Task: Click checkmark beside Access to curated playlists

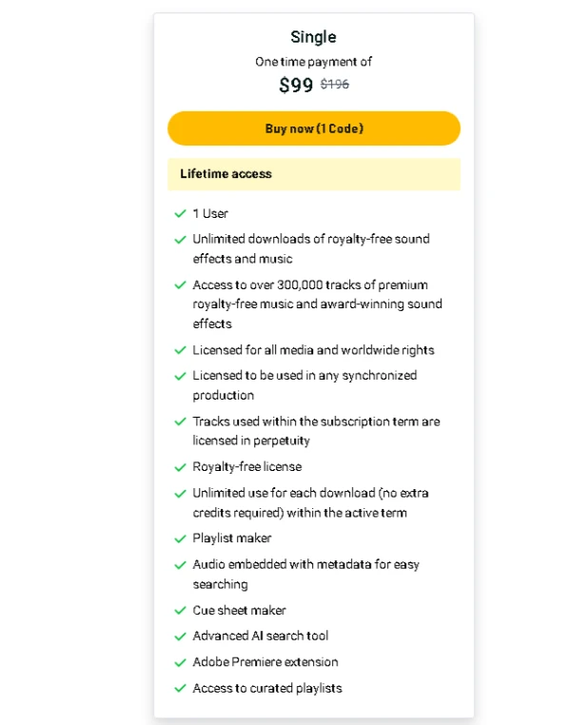Action: [180, 688]
